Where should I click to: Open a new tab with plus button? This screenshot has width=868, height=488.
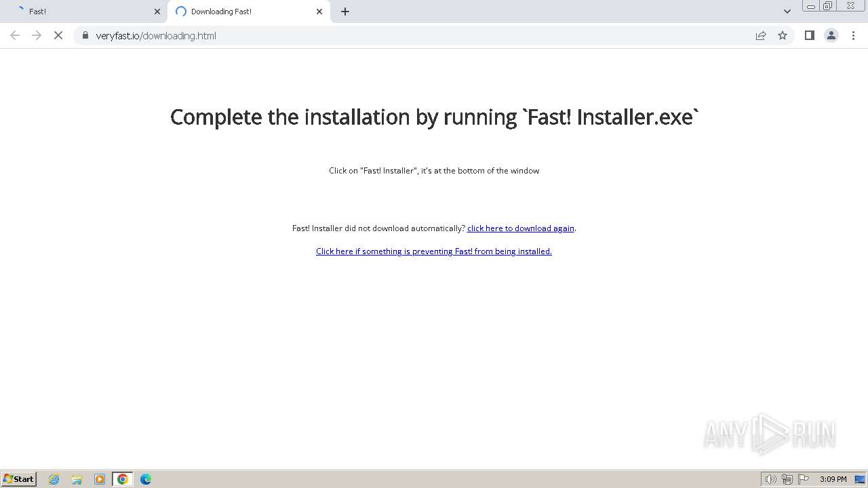(345, 12)
